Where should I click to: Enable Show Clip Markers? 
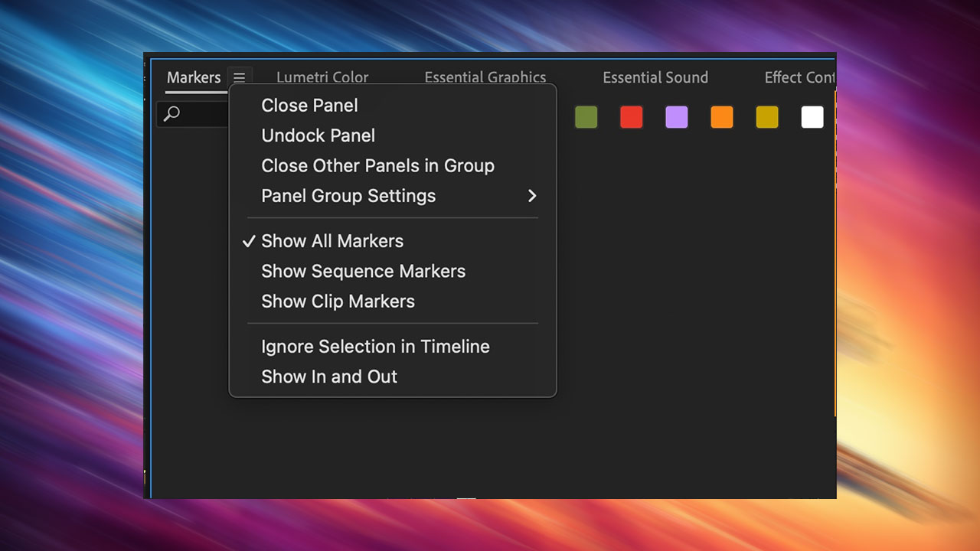pos(338,301)
